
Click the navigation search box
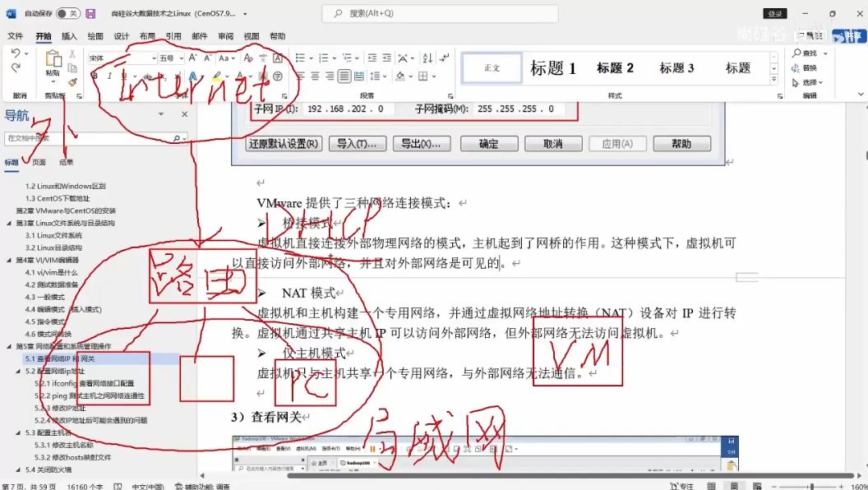click(96, 138)
